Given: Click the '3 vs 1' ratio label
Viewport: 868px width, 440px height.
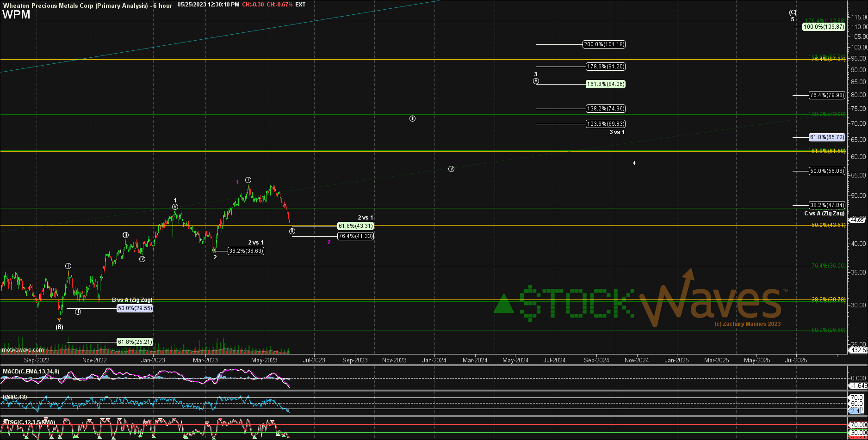Looking at the screenshot, I should pos(617,132).
